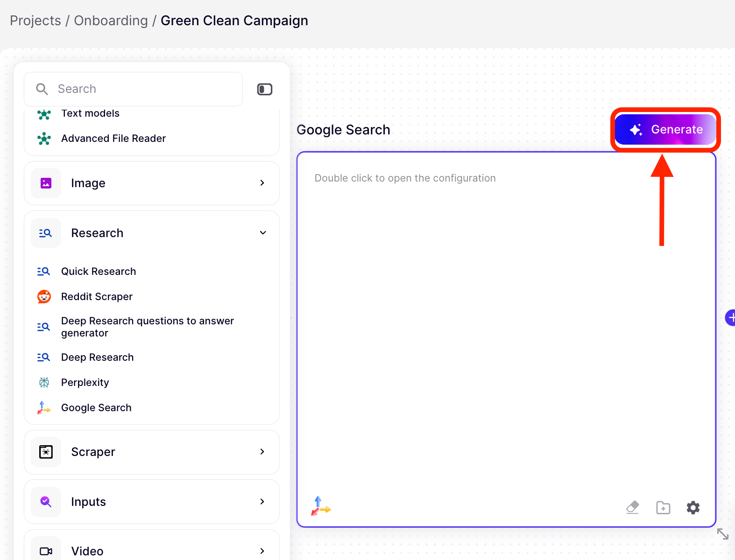735x560 pixels.
Task: Select Google Search in the sidebar
Action: (96, 408)
